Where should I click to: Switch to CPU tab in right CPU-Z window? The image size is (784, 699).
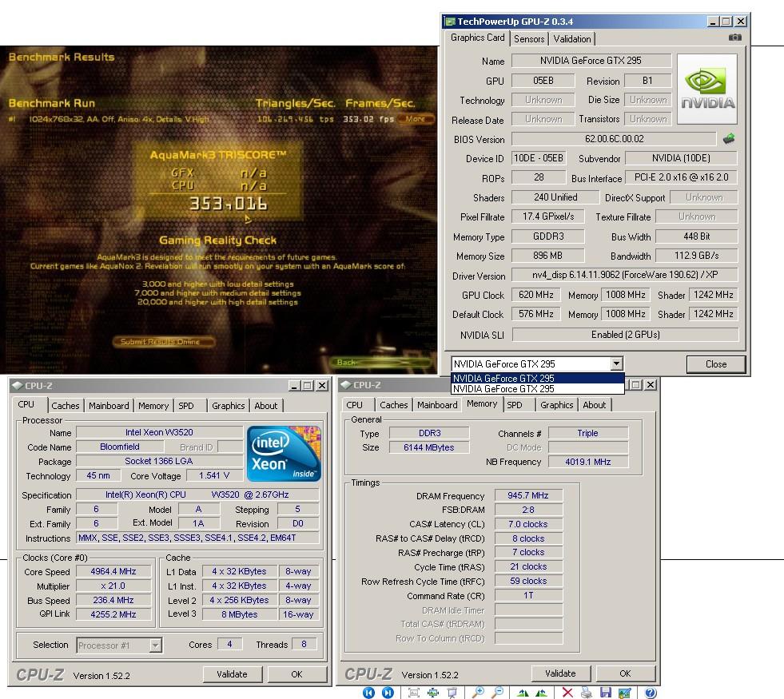coord(355,405)
